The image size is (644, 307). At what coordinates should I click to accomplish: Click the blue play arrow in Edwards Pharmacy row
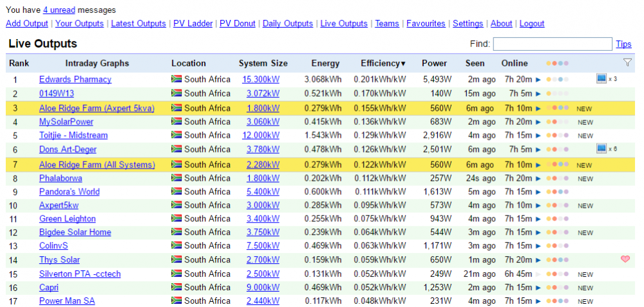tap(538, 80)
